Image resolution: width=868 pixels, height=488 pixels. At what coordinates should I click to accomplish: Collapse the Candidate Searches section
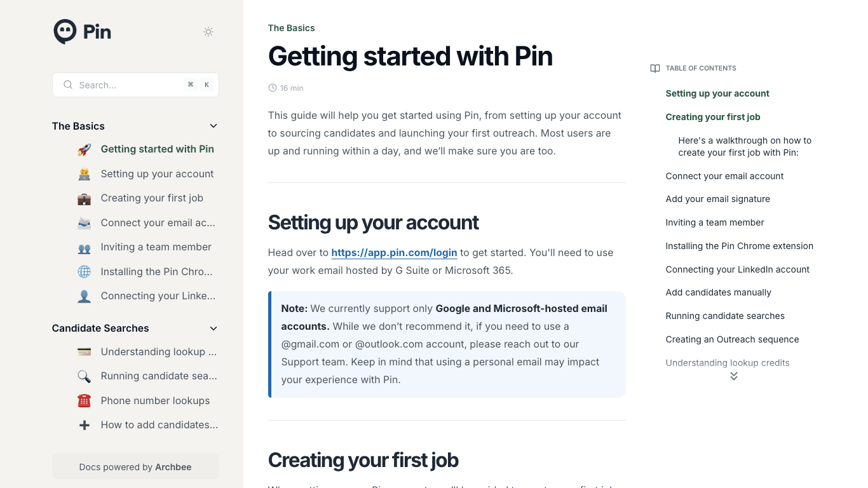(x=214, y=328)
